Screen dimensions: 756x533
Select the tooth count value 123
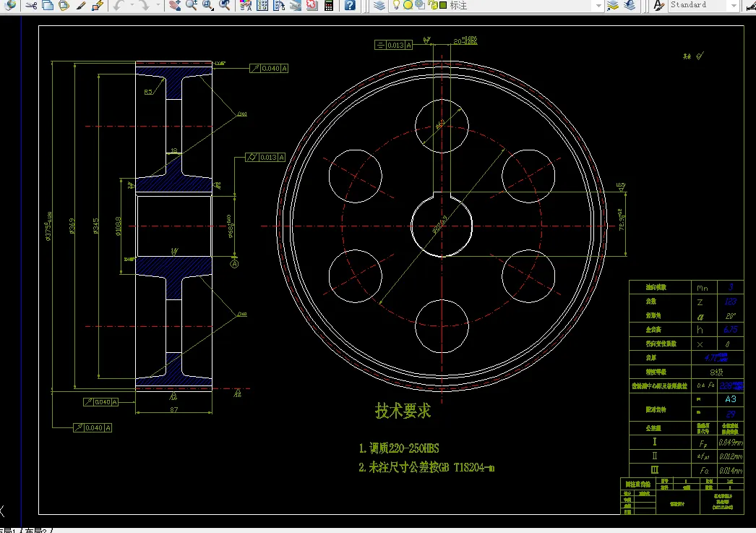[731, 302]
